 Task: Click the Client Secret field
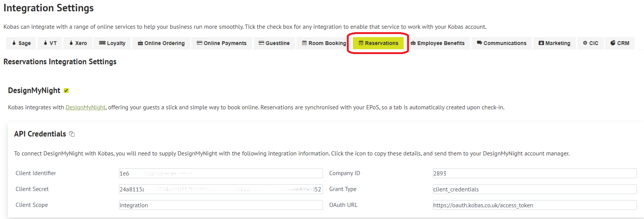click(221, 189)
